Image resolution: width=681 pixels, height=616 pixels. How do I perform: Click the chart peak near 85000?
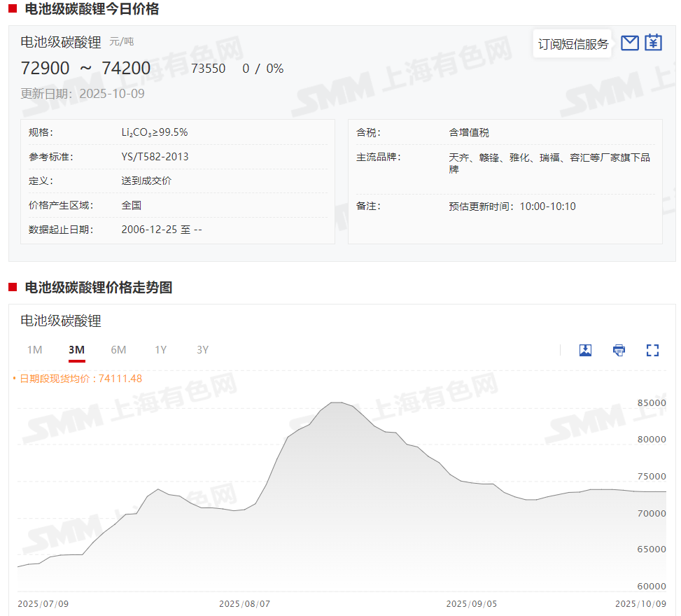click(336, 402)
